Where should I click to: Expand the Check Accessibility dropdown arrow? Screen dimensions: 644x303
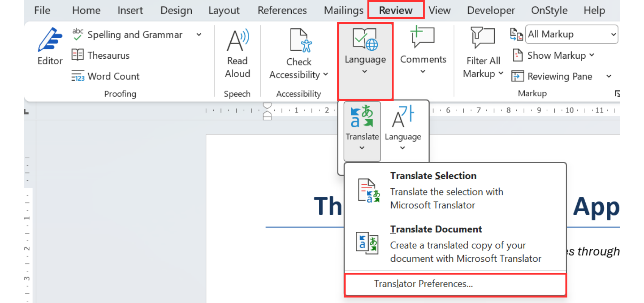point(325,75)
